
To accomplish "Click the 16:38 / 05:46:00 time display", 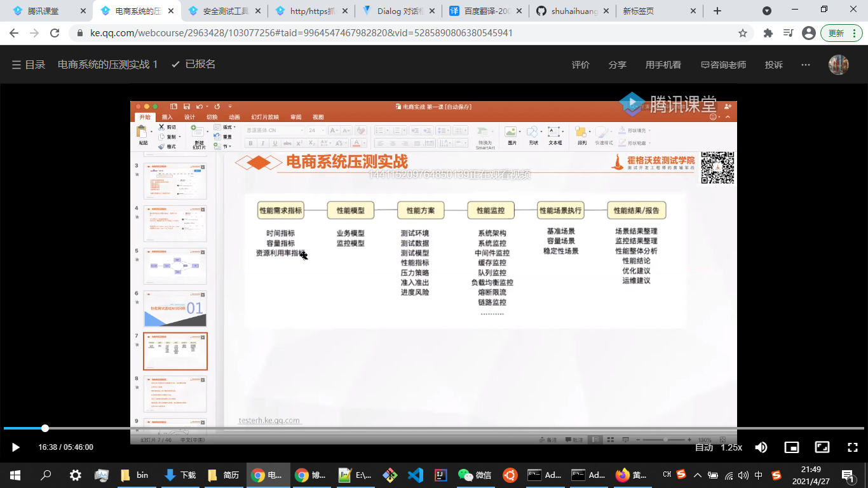I will [66, 447].
